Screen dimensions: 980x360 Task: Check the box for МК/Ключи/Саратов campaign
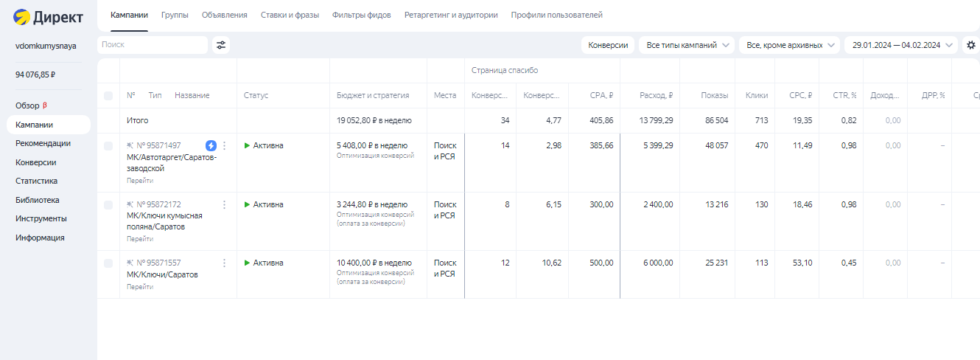[x=108, y=263]
